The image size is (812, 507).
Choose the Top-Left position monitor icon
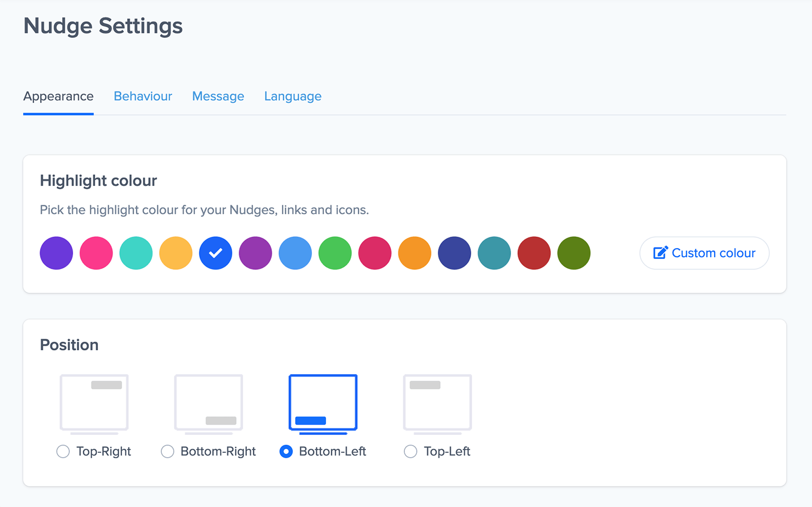pyautogui.click(x=437, y=404)
